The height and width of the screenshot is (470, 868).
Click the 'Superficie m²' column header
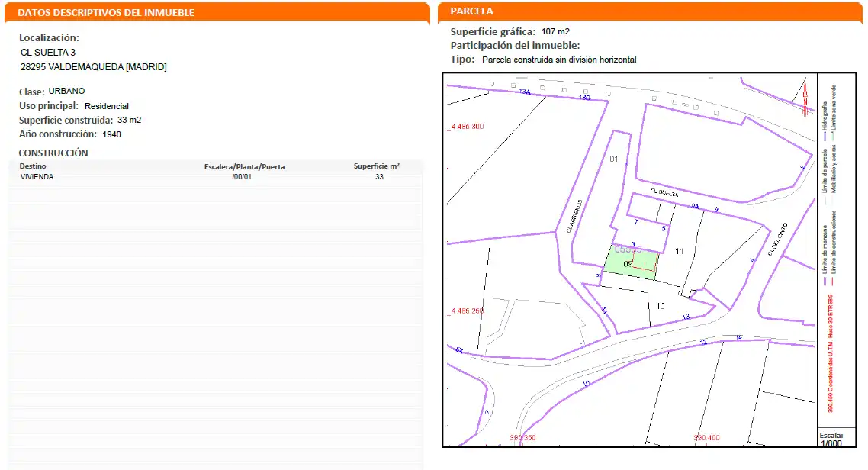pyautogui.click(x=377, y=166)
